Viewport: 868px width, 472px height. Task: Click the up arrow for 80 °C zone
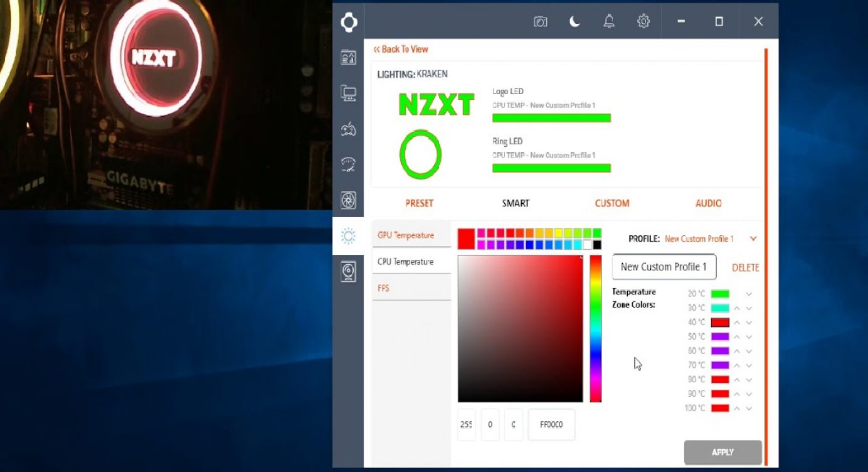tap(738, 380)
